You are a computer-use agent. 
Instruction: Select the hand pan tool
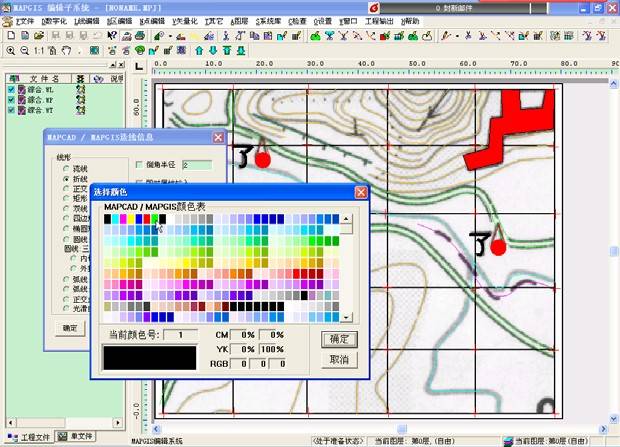tap(66, 51)
